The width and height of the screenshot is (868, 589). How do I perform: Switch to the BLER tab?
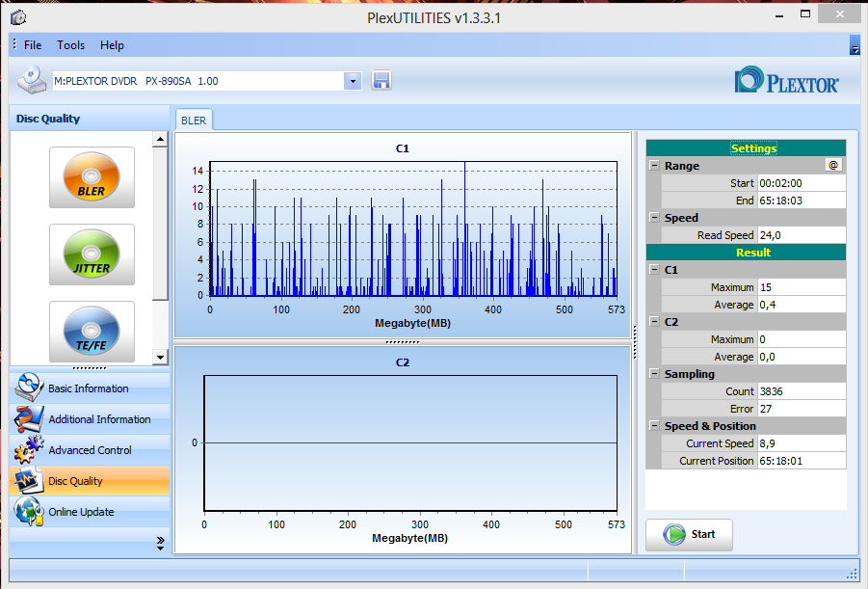click(x=194, y=120)
